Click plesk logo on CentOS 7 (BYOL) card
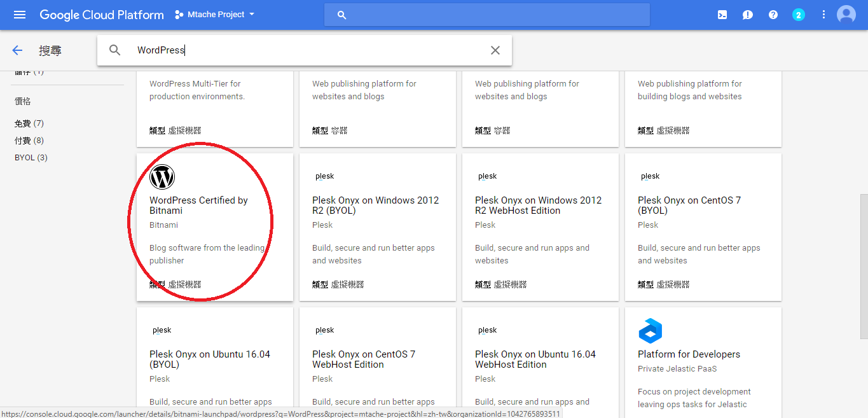The height and width of the screenshot is (418, 868). 650,176
